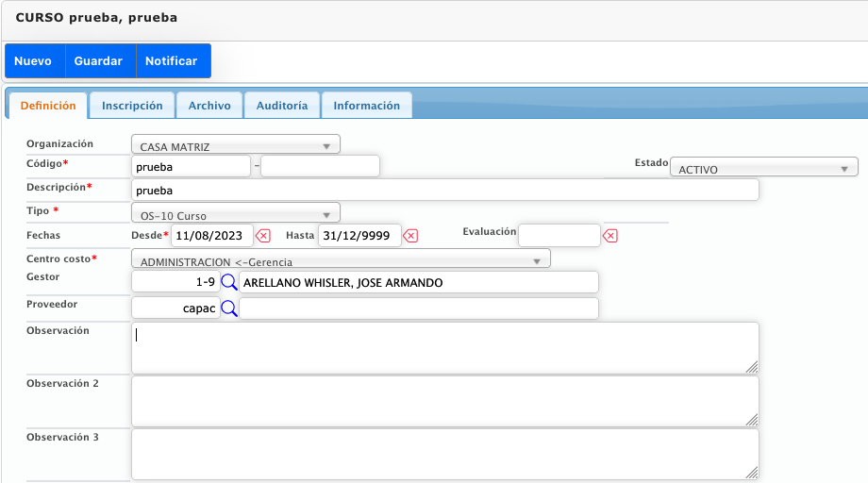868x483 pixels.
Task: Open the Tipo OS-10 Curso dropdown
Action: click(x=235, y=215)
